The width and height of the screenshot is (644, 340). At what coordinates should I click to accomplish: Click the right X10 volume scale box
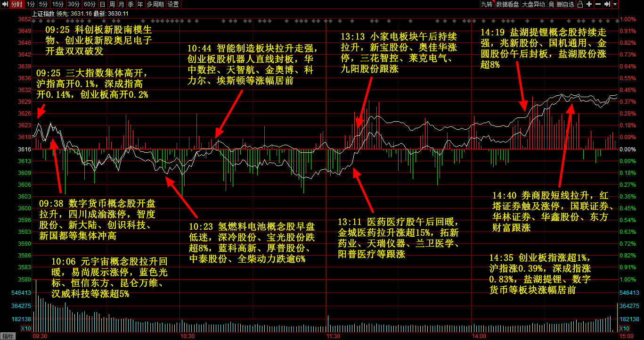point(624,328)
